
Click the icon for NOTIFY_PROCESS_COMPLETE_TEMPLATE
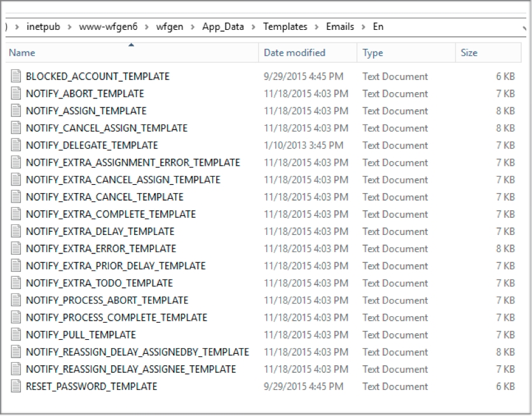coord(16,318)
